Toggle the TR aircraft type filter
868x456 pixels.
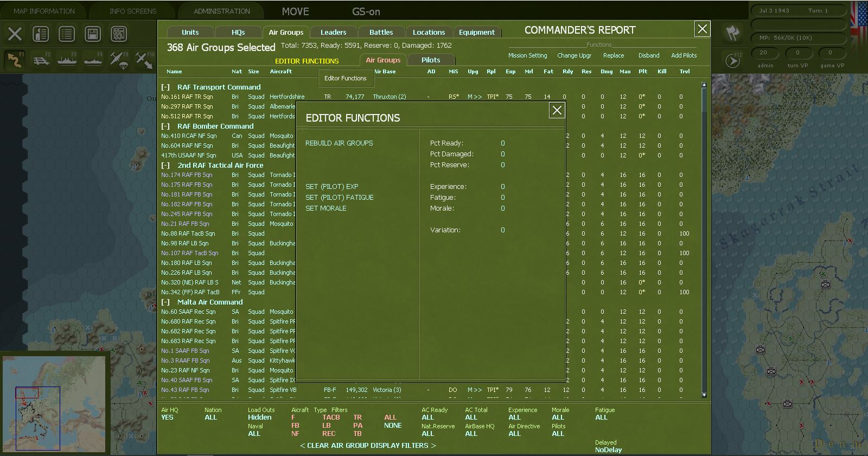[x=358, y=417]
